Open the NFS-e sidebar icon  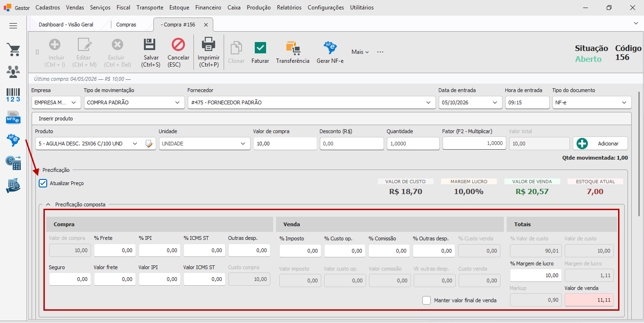tap(13, 117)
